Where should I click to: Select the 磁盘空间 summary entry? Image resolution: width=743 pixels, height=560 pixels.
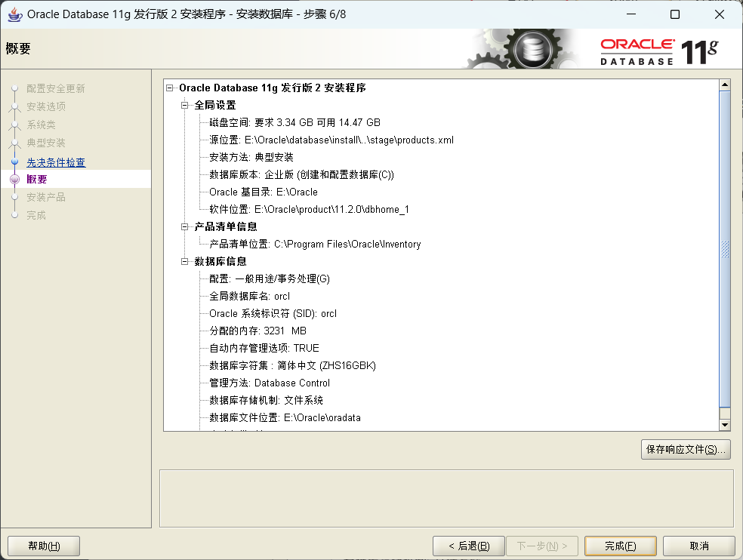(x=294, y=122)
